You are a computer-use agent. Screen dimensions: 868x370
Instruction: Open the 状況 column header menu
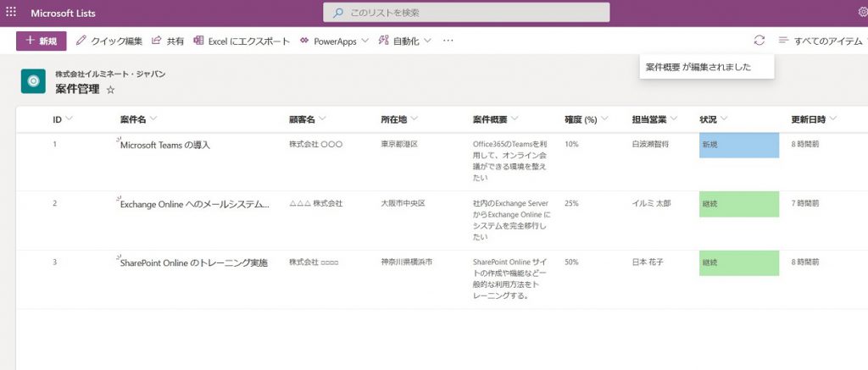713,119
